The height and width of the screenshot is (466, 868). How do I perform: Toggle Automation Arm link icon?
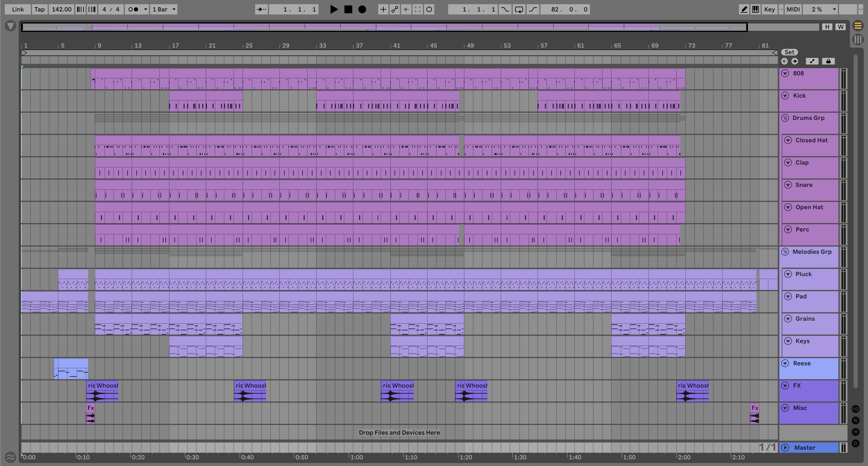click(x=394, y=9)
